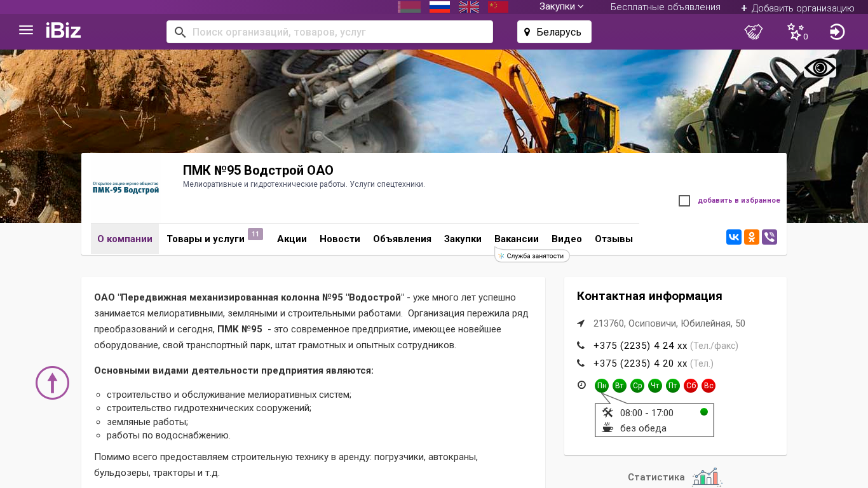Screen dimensions: 868x488
Task: Switch to English language flag
Action: [469, 7]
